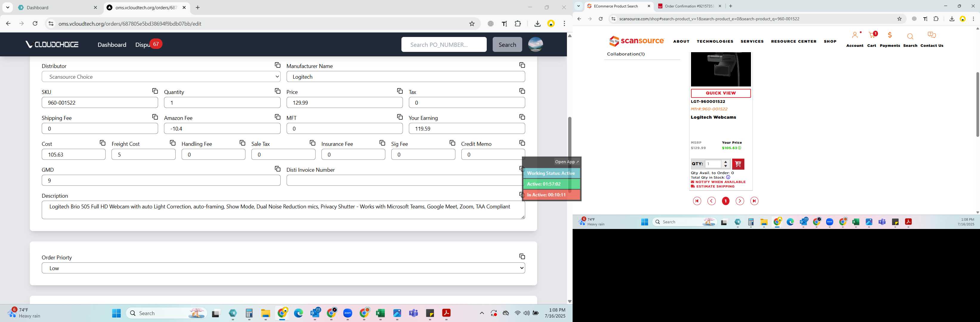
Task: Open the ABOUT menu
Action: (681, 41)
